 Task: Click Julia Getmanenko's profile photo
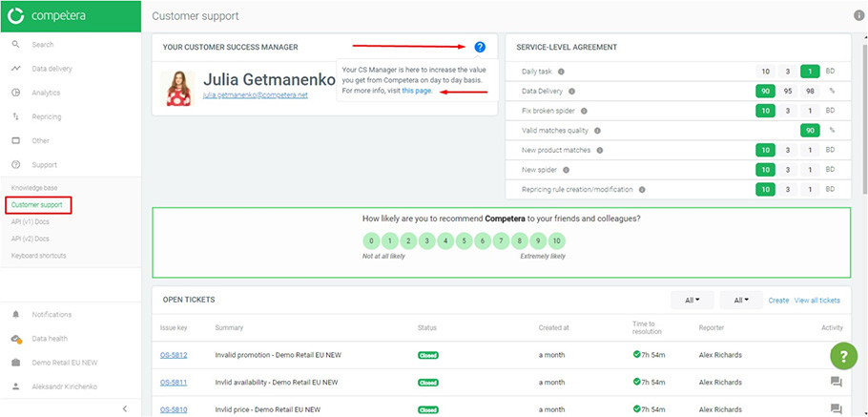(177, 89)
